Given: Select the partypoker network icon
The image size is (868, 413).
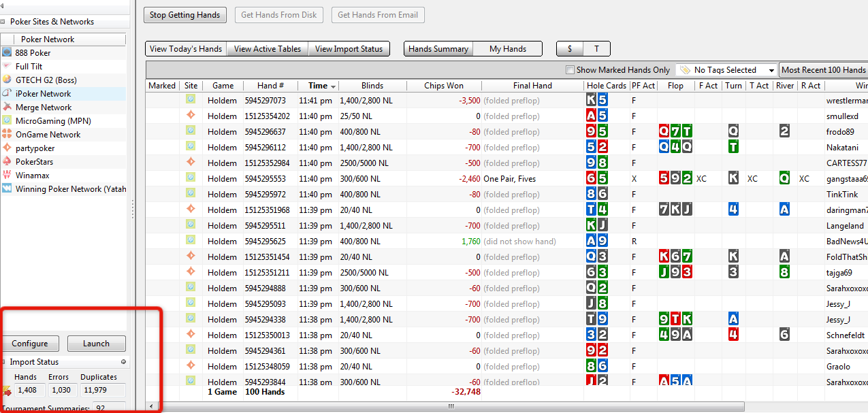Looking at the screenshot, I should pos(7,148).
